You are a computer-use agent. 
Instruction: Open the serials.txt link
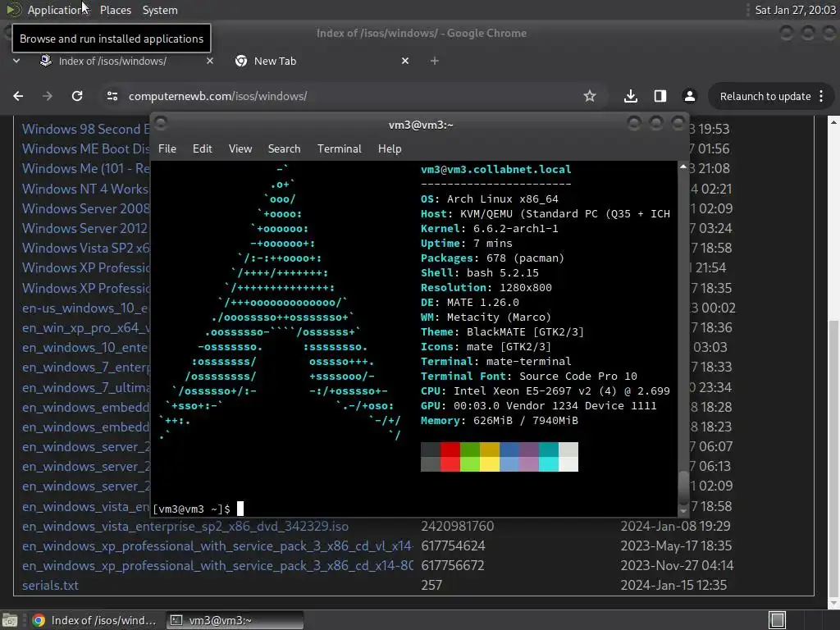coord(50,586)
